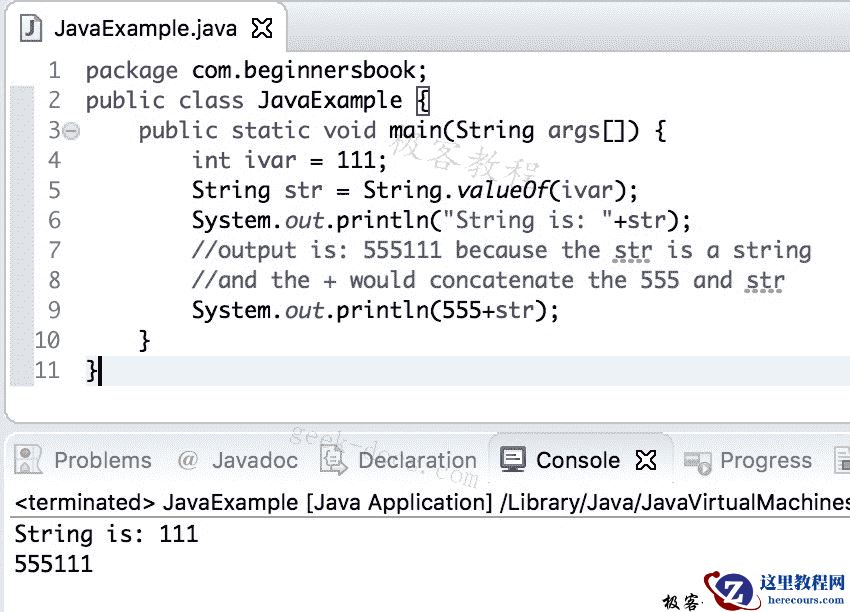The width and height of the screenshot is (850, 612).
Task: Click the Console monitor icon
Action: click(513, 460)
